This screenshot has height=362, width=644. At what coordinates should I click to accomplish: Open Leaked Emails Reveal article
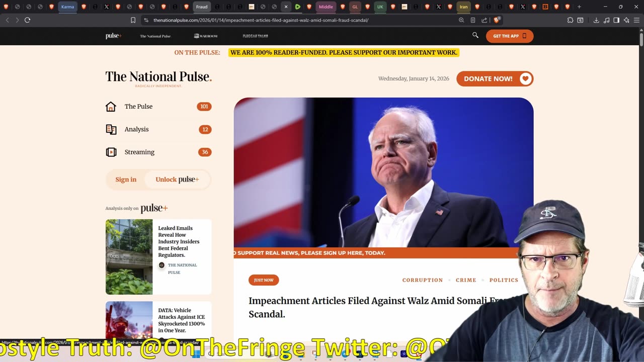179,241
